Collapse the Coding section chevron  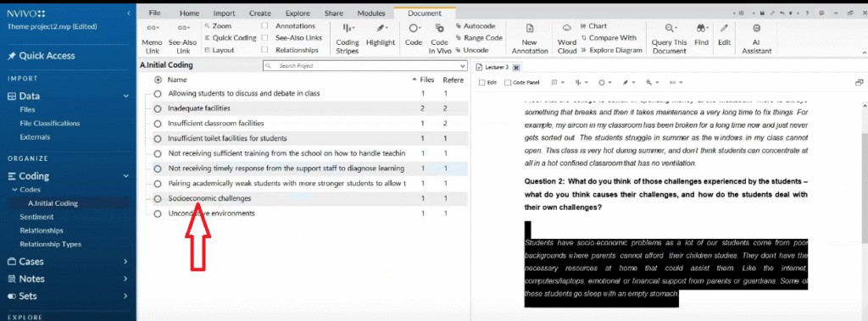(x=125, y=176)
